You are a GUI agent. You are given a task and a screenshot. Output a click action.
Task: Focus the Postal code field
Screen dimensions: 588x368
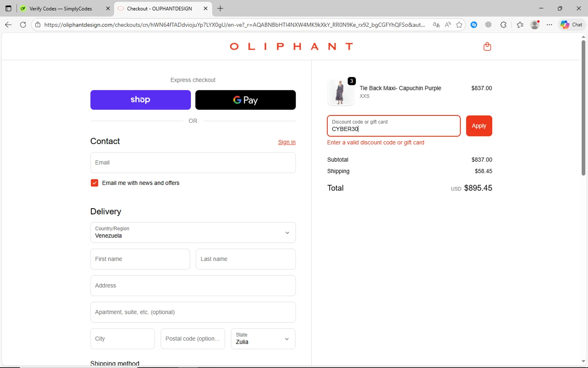[x=193, y=339]
